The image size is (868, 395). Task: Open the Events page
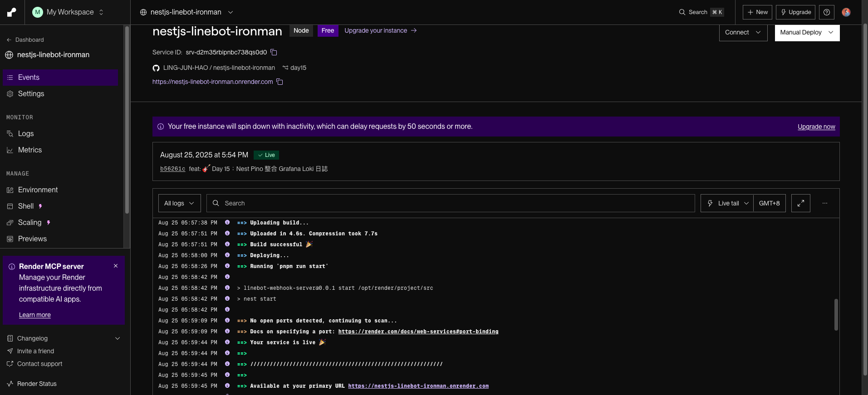60,78
